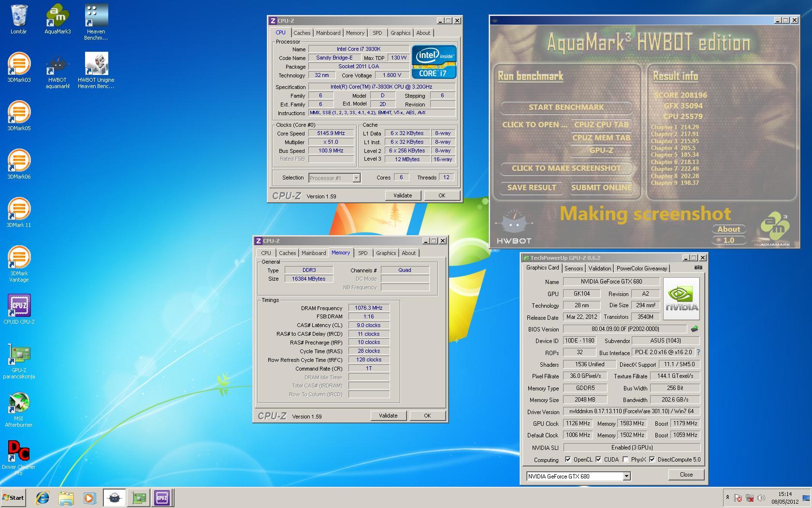Click the BIOS Version field in GPU-Z
Image resolution: width=812 pixels, height=508 pixels.
click(625, 329)
